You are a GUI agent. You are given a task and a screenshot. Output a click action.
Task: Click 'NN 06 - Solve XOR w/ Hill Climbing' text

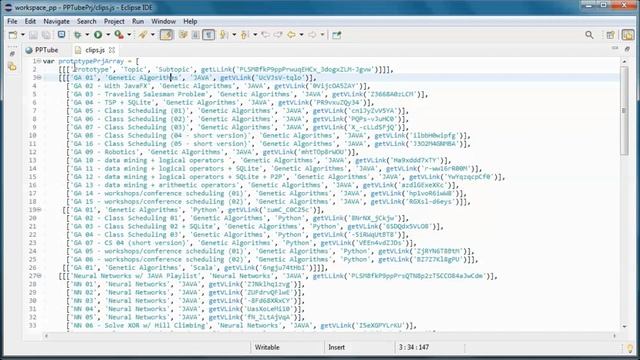click(139, 325)
